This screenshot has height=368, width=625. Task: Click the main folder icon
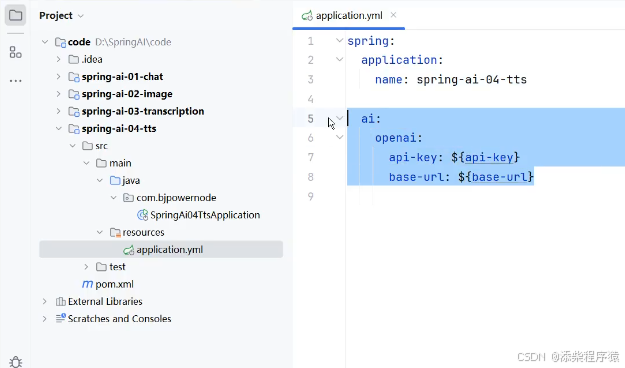click(x=101, y=163)
